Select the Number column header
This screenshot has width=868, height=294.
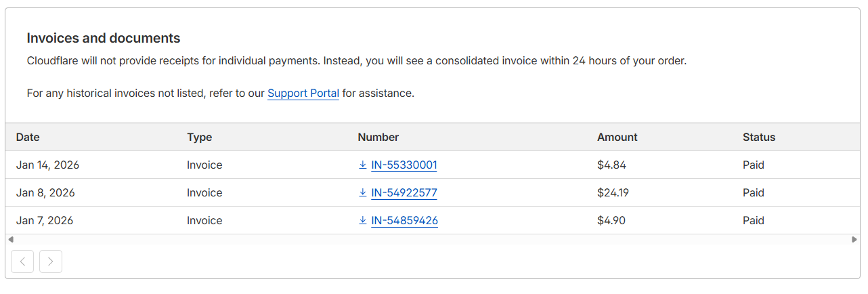[378, 137]
